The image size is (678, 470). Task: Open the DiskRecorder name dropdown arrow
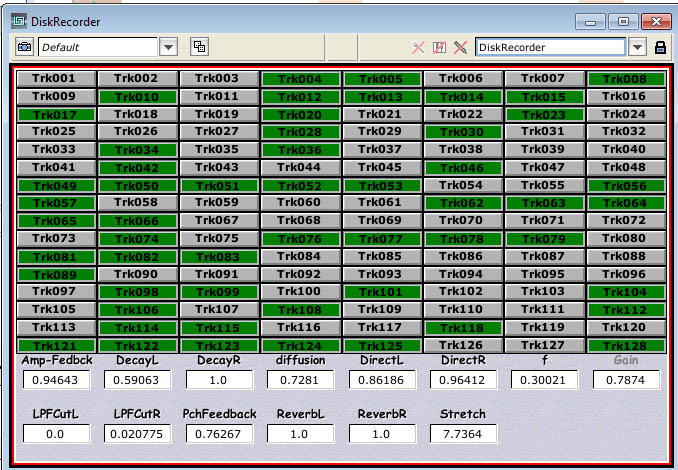click(x=637, y=47)
